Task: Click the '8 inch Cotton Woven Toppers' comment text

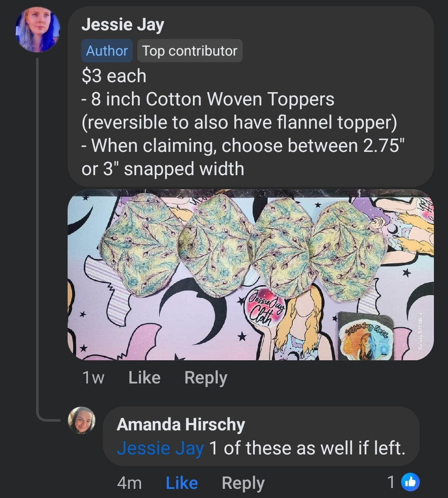Action: pyautogui.click(x=212, y=99)
